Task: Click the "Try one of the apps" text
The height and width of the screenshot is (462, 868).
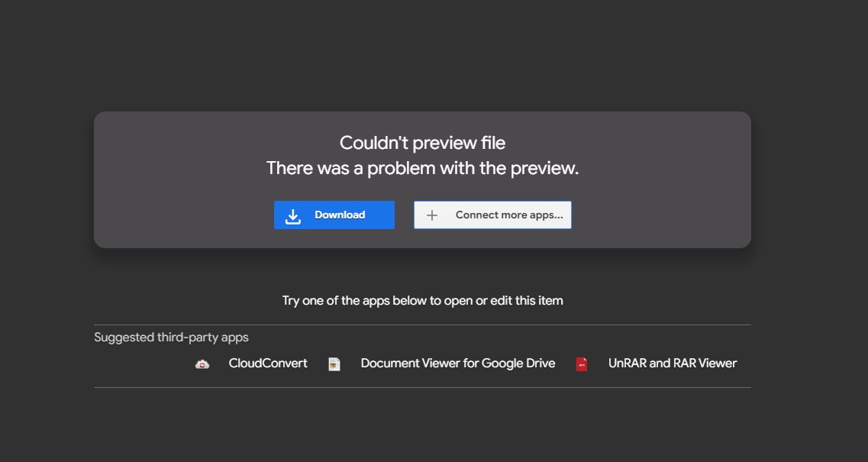Action: [x=422, y=301]
